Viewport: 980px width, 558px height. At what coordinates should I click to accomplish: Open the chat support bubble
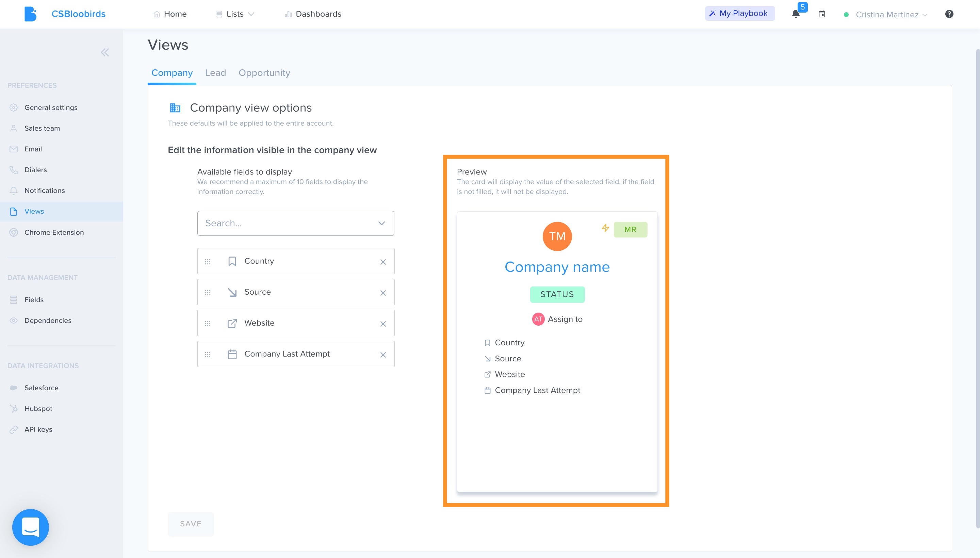click(31, 527)
